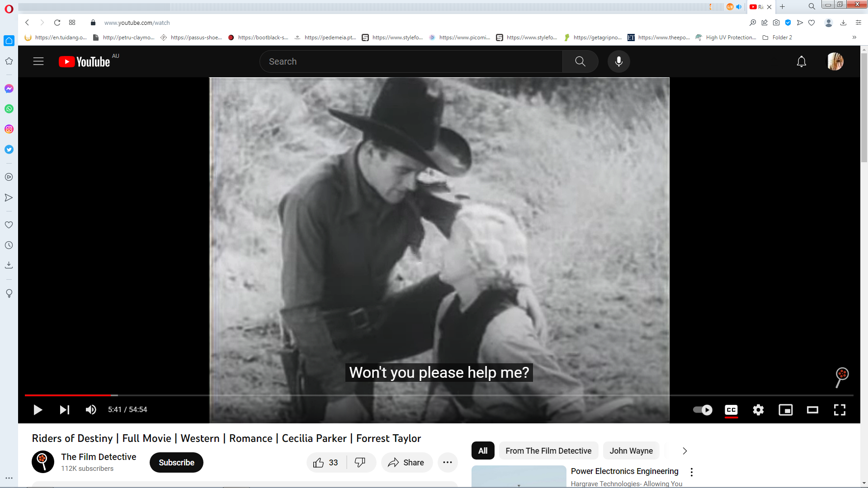Select From The Film Detective chip
Viewport: 868px width, 488px height.
[x=548, y=450]
